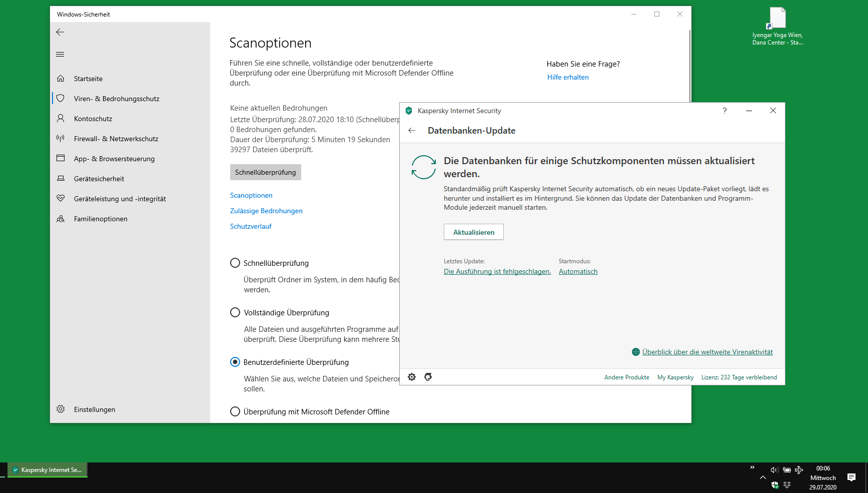Click window icon for App- & Browsersteuerung
This screenshot has height=493, width=868.
(x=61, y=158)
